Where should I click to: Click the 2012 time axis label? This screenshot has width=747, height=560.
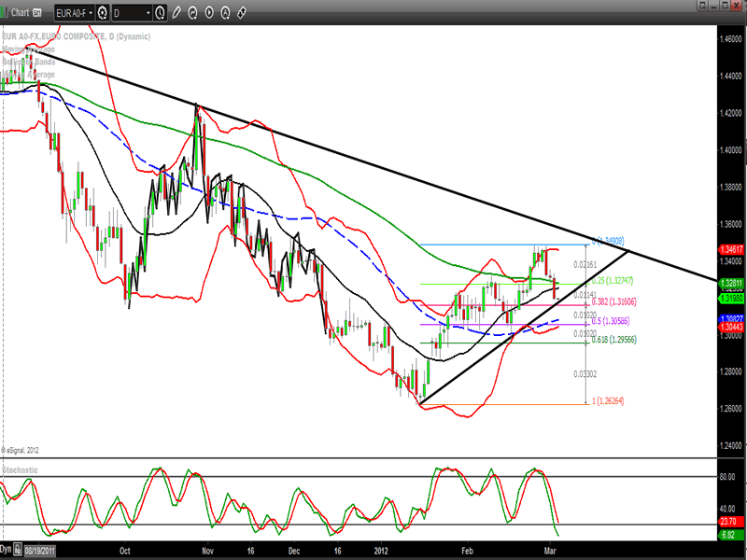pos(381,551)
